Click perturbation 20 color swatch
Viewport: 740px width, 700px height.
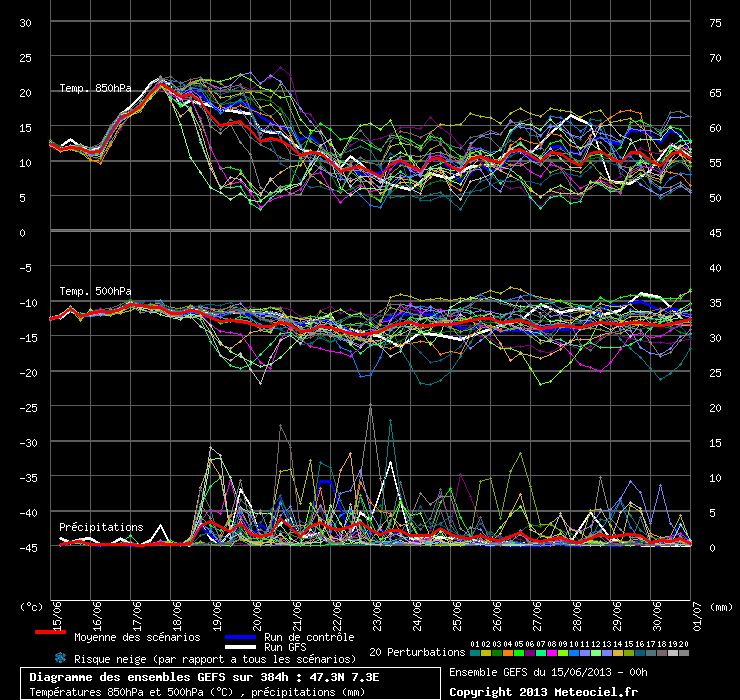click(x=684, y=652)
